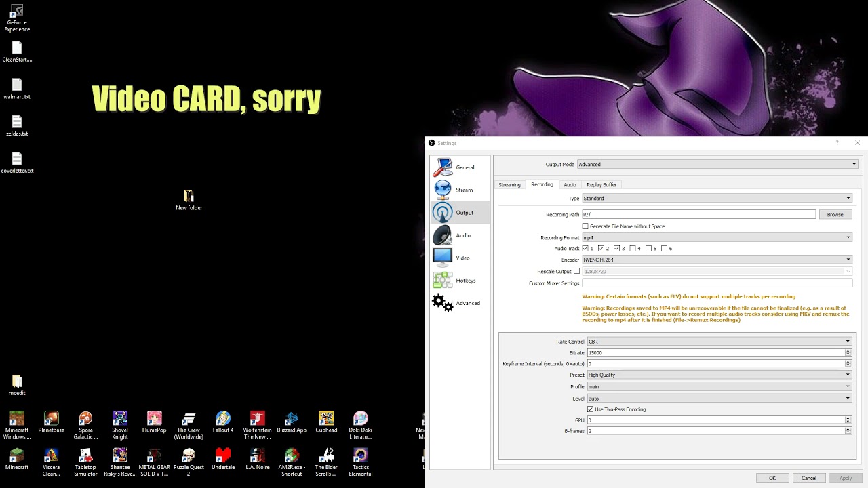
Task: Click the B-frames value field
Action: pos(719,431)
